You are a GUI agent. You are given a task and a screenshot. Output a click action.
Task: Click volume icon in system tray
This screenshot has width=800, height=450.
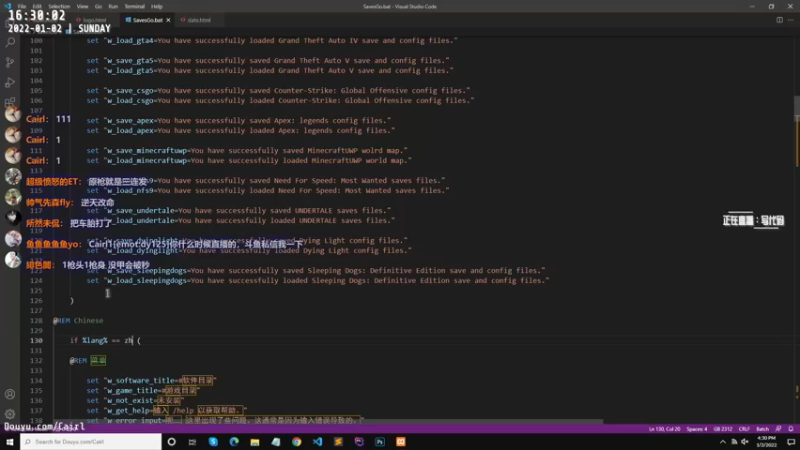[745, 442]
